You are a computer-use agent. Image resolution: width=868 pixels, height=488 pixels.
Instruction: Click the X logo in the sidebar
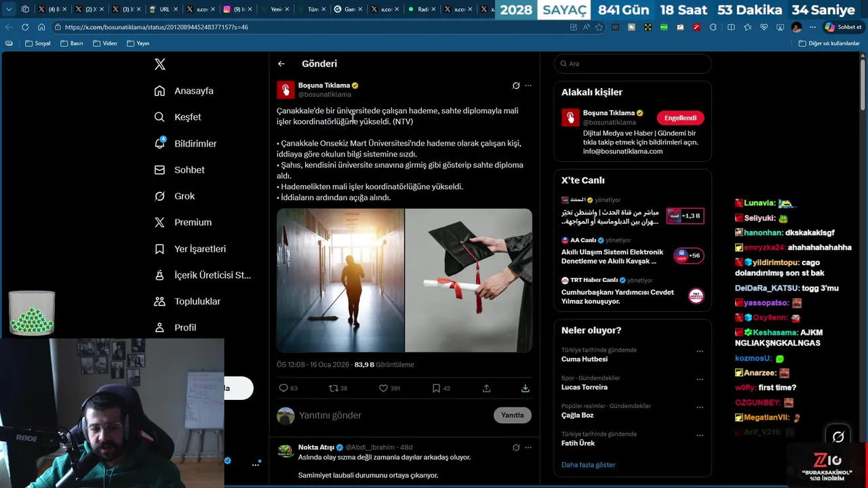point(160,64)
